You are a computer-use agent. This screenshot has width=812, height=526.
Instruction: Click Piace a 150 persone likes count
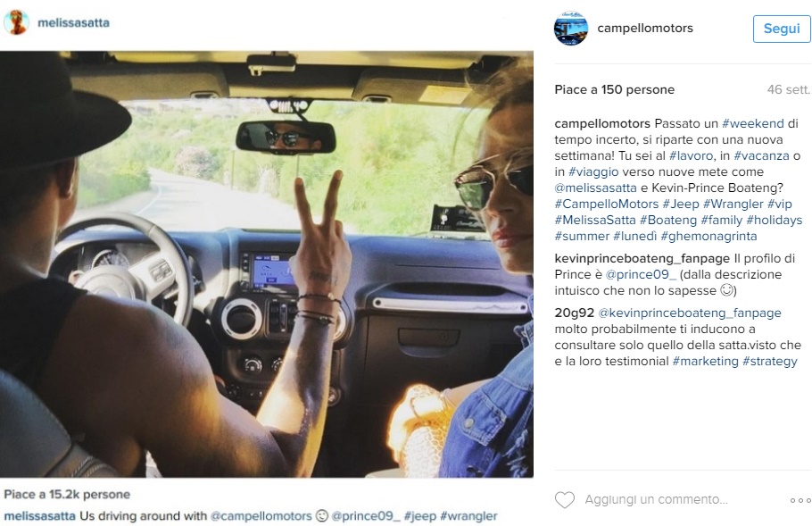pyautogui.click(x=614, y=89)
